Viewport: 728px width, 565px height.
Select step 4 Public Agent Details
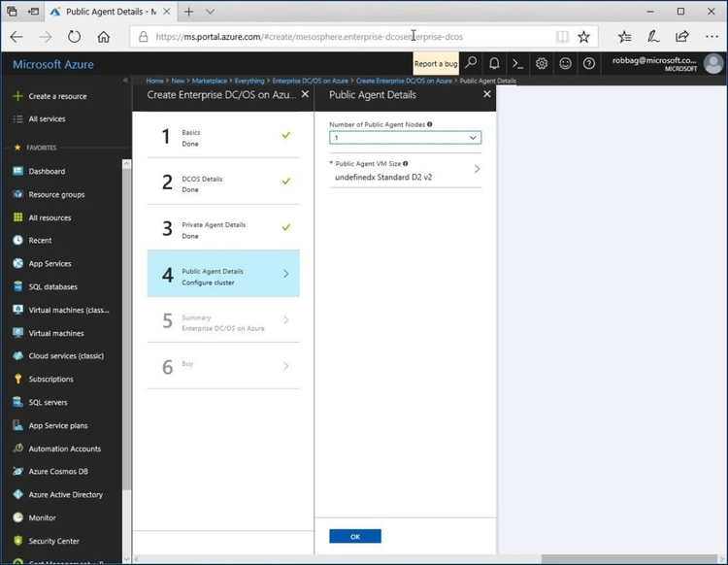[x=223, y=274]
